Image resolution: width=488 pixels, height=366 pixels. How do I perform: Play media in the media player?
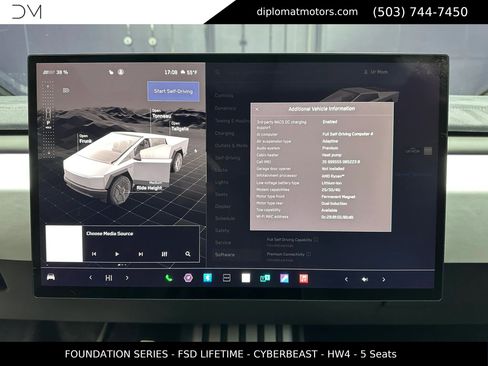pos(117,254)
